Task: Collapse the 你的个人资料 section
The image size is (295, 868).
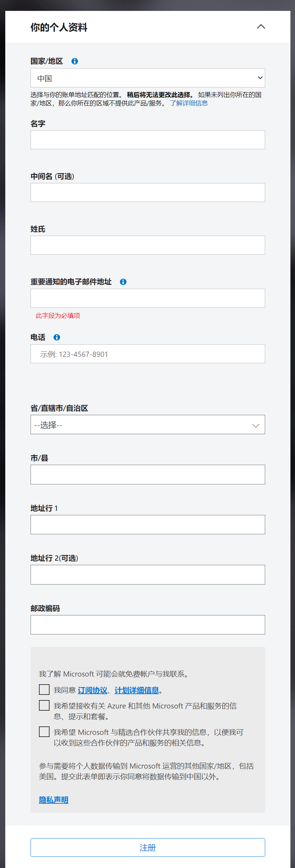Action: [x=261, y=27]
